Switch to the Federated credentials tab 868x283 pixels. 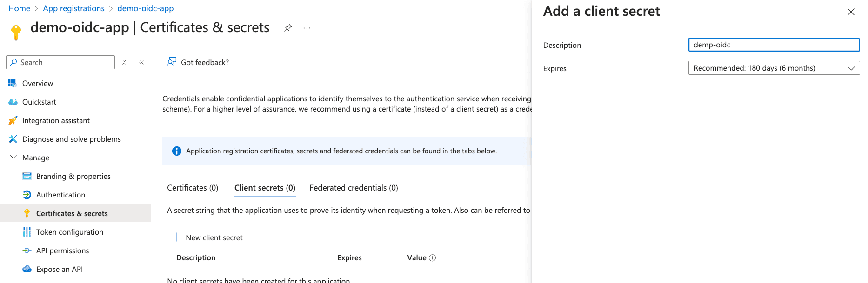pyautogui.click(x=354, y=188)
